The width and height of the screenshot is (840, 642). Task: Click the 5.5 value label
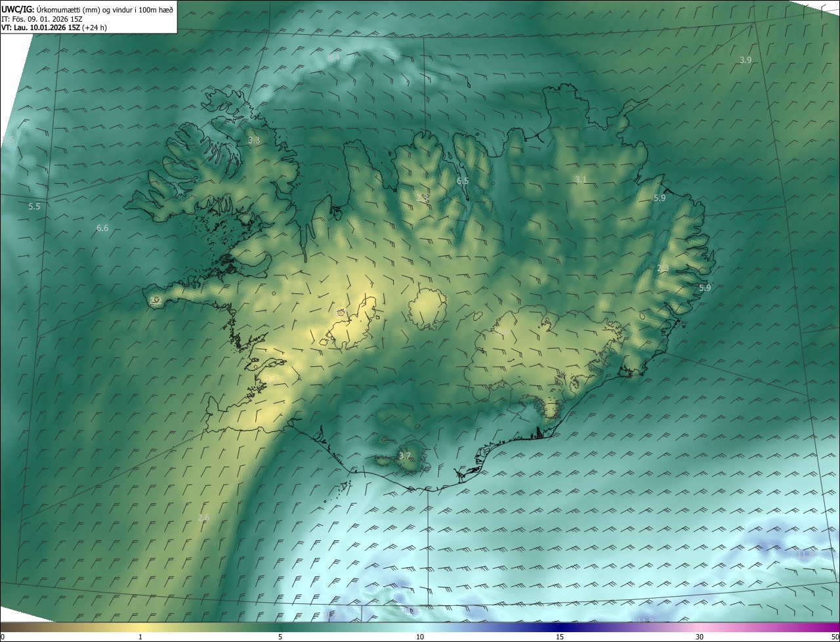pyautogui.click(x=34, y=206)
